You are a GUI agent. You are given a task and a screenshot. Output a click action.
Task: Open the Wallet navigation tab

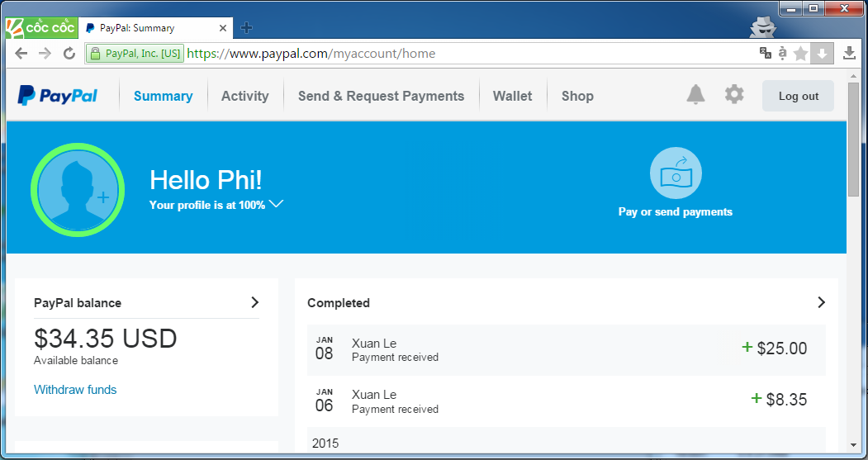pos(513,96)
